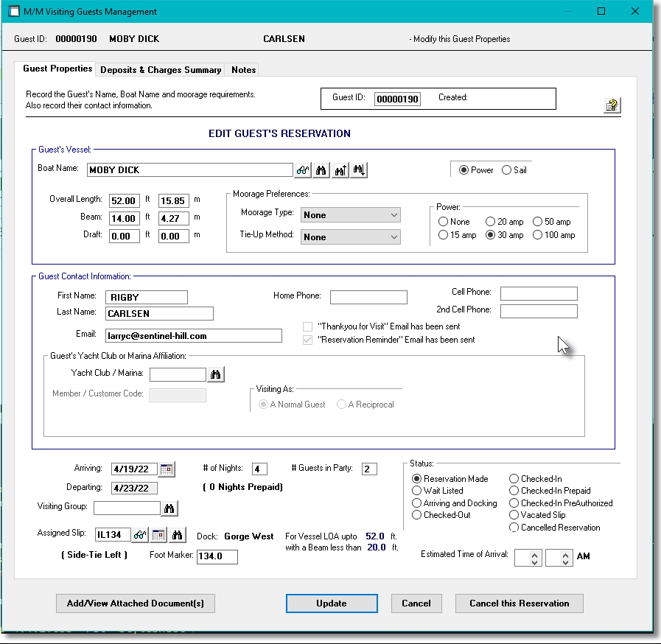Search upward with the binoculars-up icon

(x=340, y=169)
